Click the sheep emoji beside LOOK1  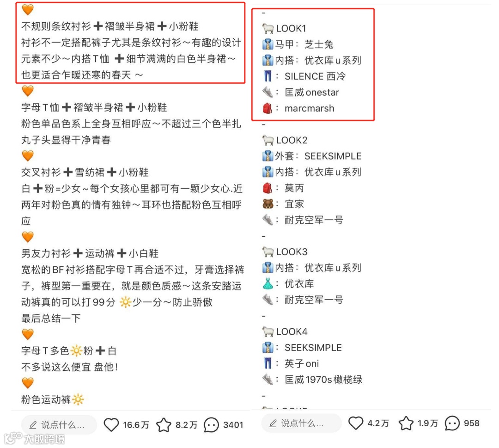coord(268,28)
